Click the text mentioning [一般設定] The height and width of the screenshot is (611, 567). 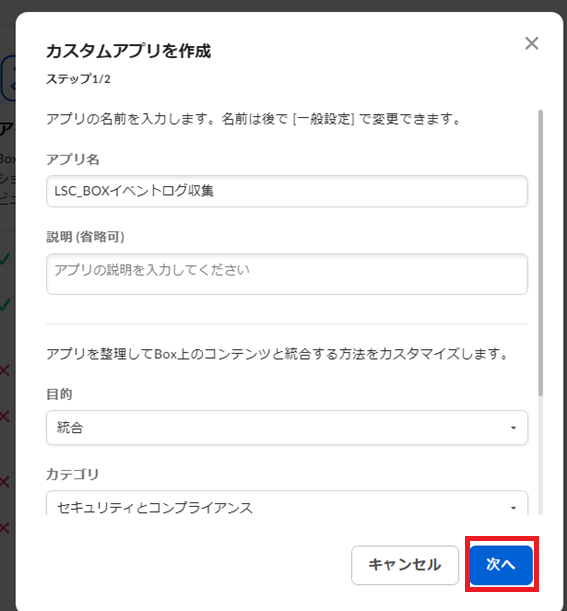pyautogui.click(x=254, y=118)
